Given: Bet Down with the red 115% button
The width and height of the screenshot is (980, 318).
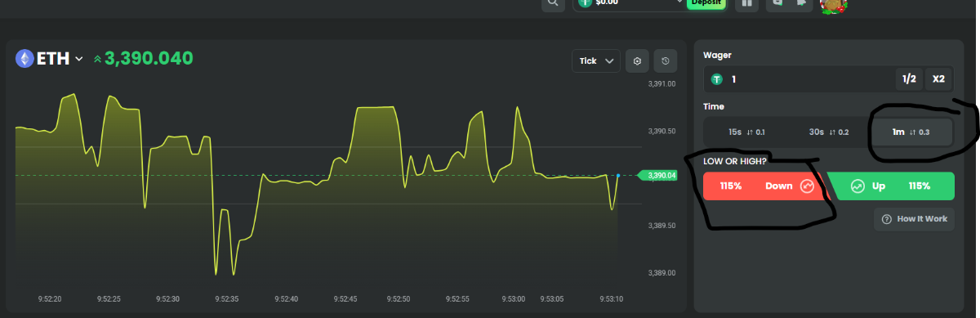Looking at the screenshot, I should click(x=764, y=186).
